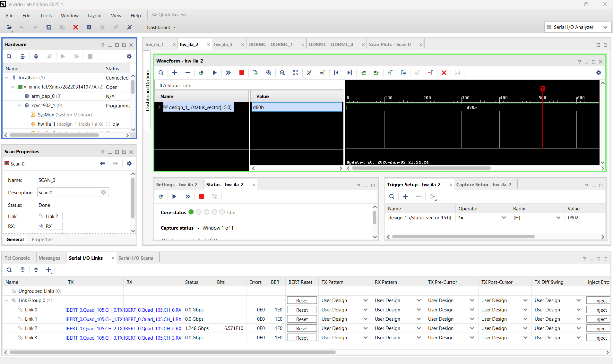Expand all in Hardware panel toolbar

coord(36,56)
